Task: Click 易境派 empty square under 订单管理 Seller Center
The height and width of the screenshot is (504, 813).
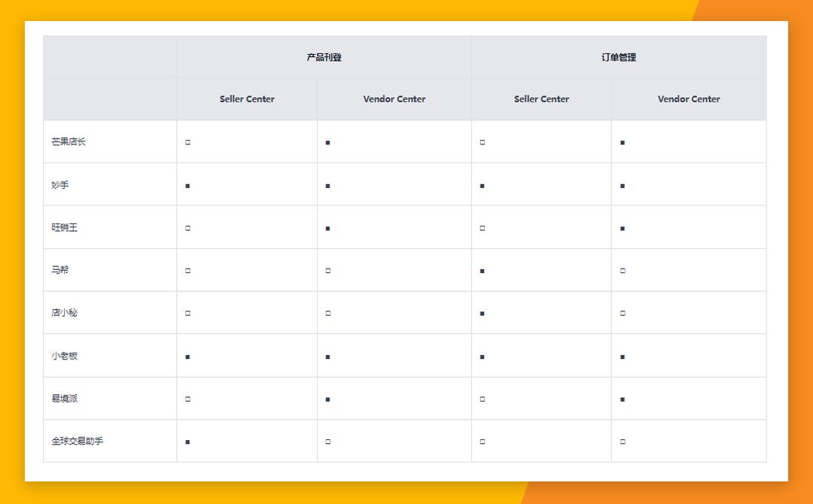Action: point(483,399)
